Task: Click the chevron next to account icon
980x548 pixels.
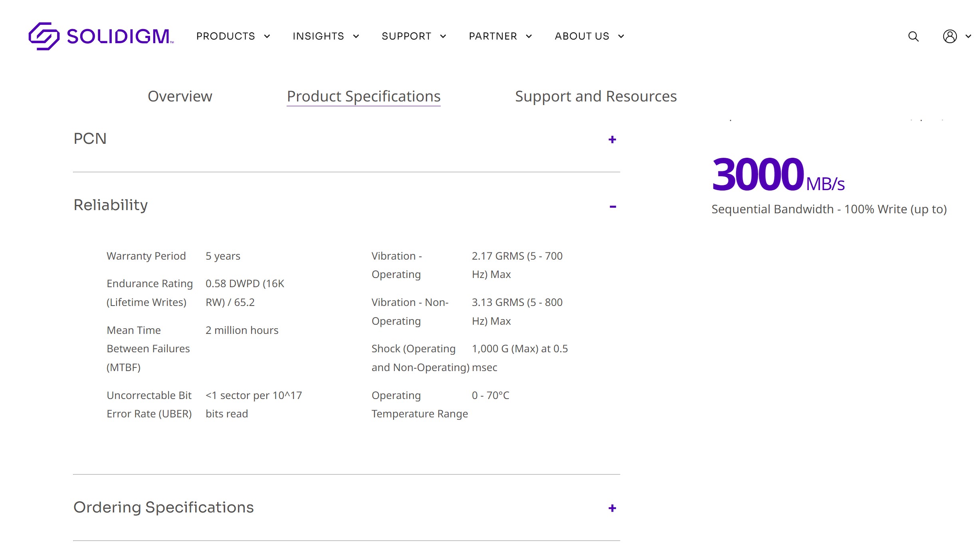Action: [x=968, y=36]
